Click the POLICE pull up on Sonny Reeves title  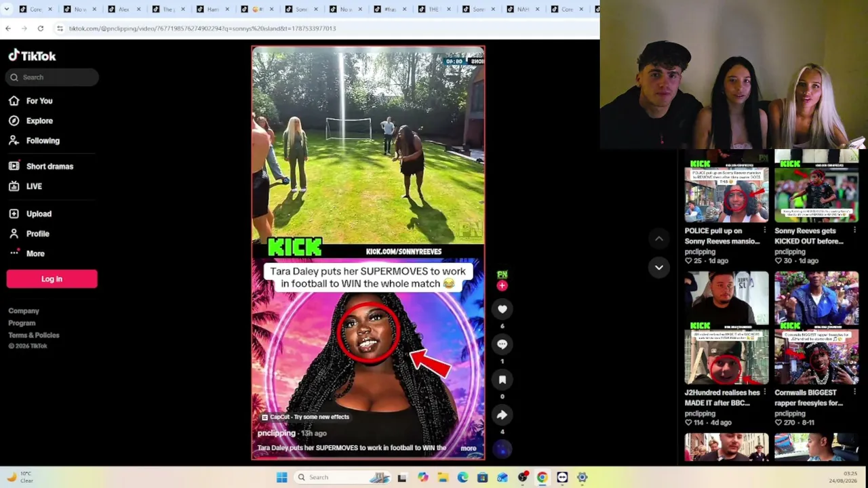pyautogui.click(x=721, y=236)
